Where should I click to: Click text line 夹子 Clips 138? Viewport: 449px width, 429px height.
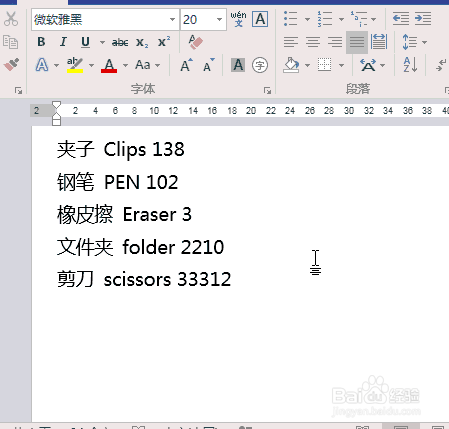121,149
